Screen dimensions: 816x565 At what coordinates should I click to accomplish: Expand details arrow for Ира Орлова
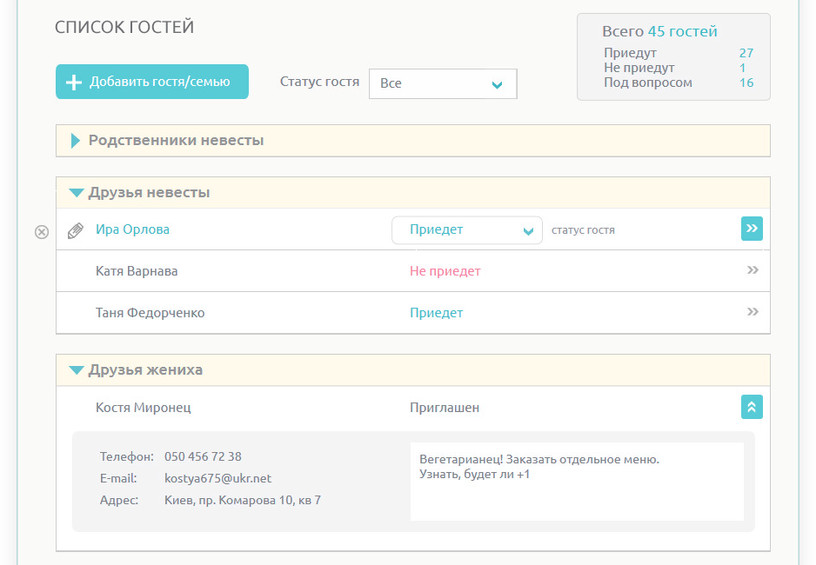point(752,229)
